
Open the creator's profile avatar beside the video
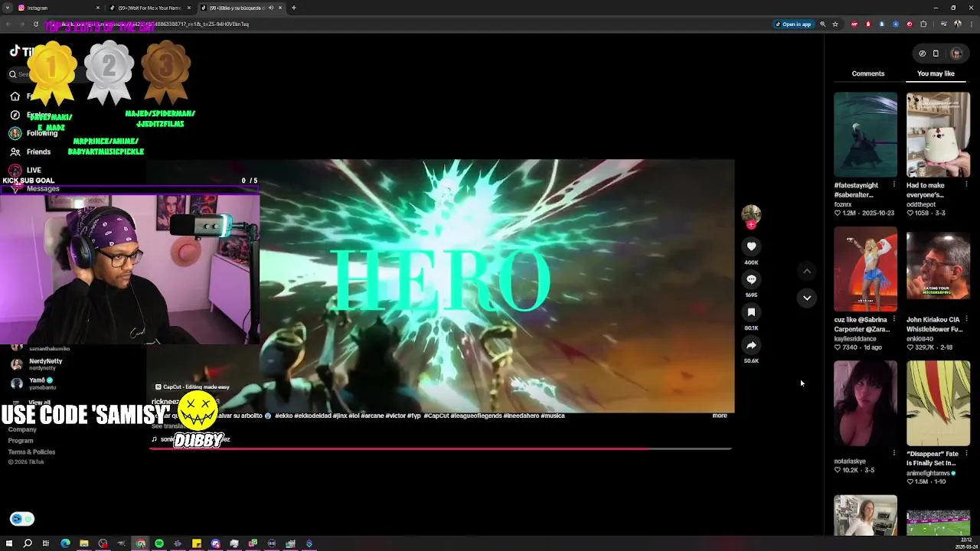[x=751, y=214]
